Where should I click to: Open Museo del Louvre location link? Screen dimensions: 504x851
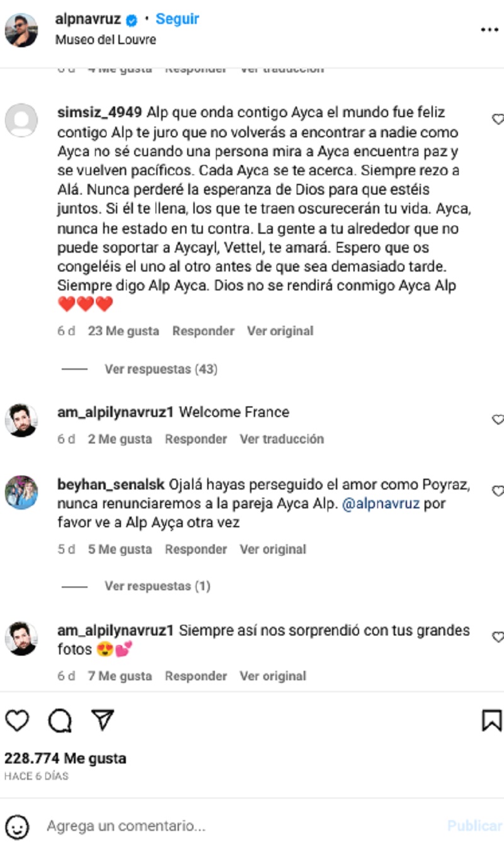click(x=106, y=40)
